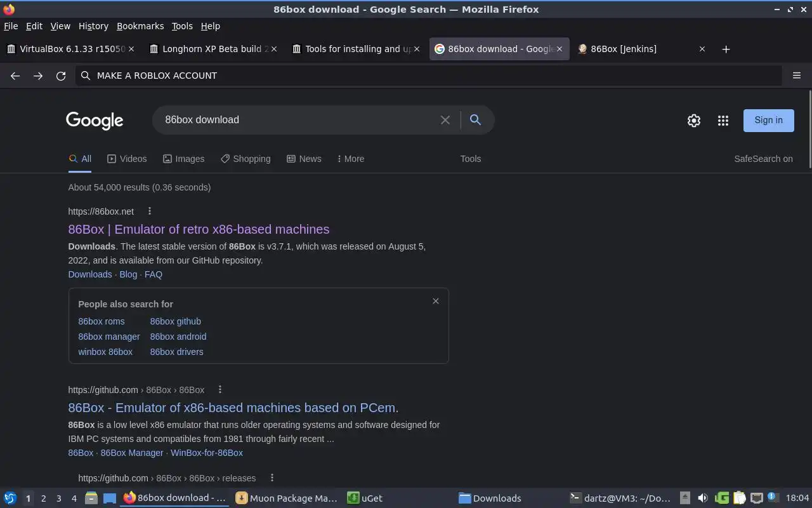This screenshot has width=812, height=508.
Task: Search for 86box roms suggestion
Action: pyautogui.click(x=101, y=321)
